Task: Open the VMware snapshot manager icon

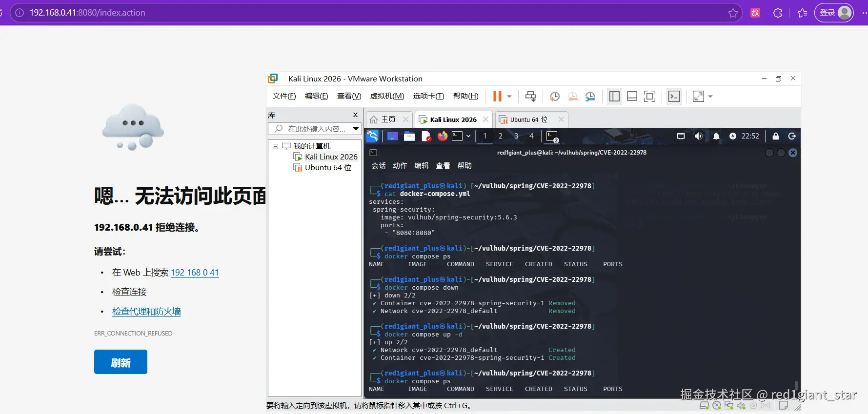Action: point(590,97)
